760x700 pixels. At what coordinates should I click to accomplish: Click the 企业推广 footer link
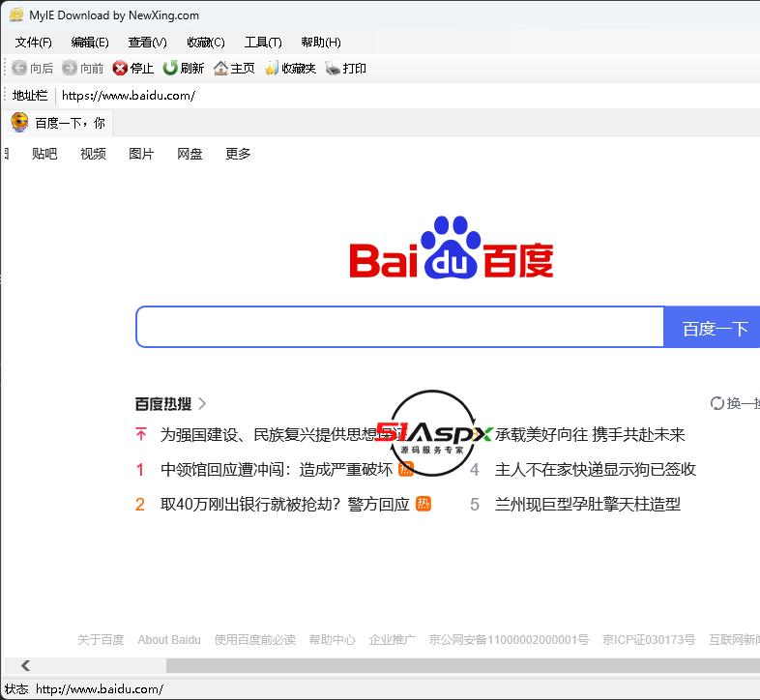coord(392,639)
